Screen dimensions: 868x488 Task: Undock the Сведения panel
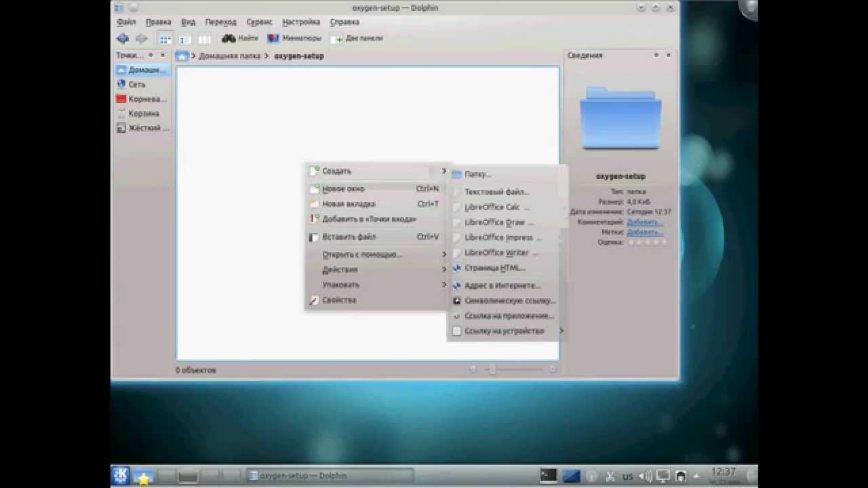coord(656,56)
